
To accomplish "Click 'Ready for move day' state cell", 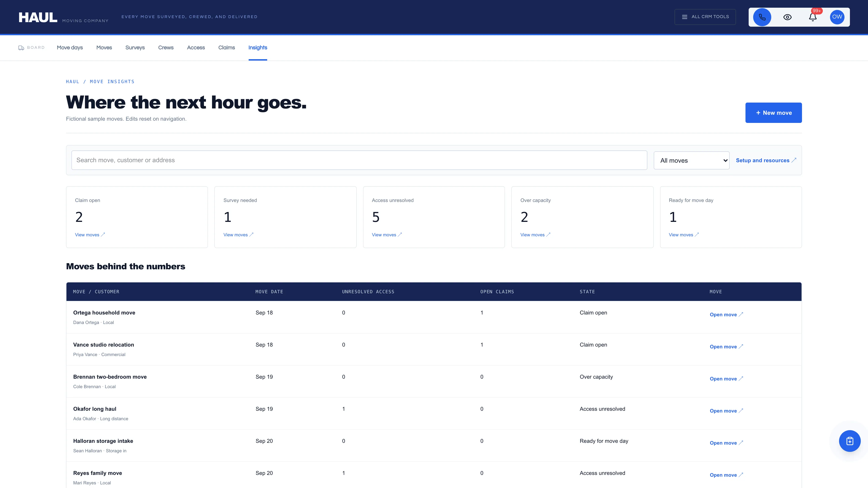I will (x=604, y=441).
